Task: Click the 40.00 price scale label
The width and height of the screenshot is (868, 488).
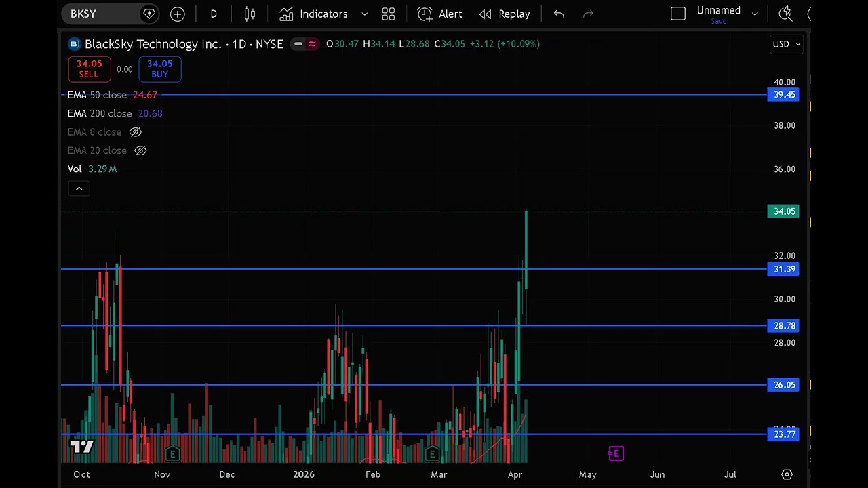Action: (785, 82)
